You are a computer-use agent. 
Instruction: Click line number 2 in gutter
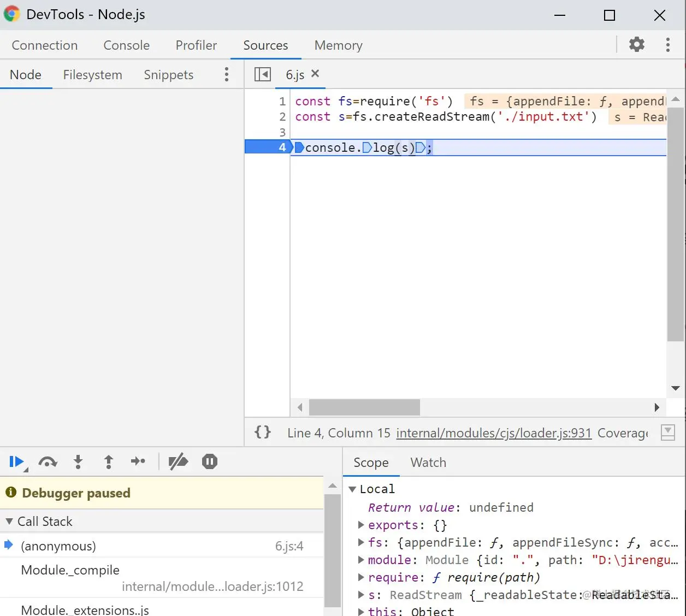(282, 116)
